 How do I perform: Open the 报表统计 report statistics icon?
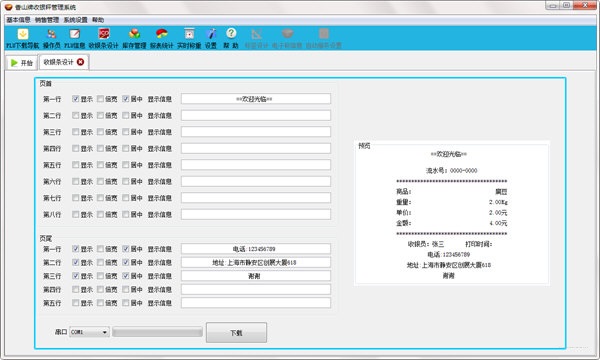(x=161, y=38)
